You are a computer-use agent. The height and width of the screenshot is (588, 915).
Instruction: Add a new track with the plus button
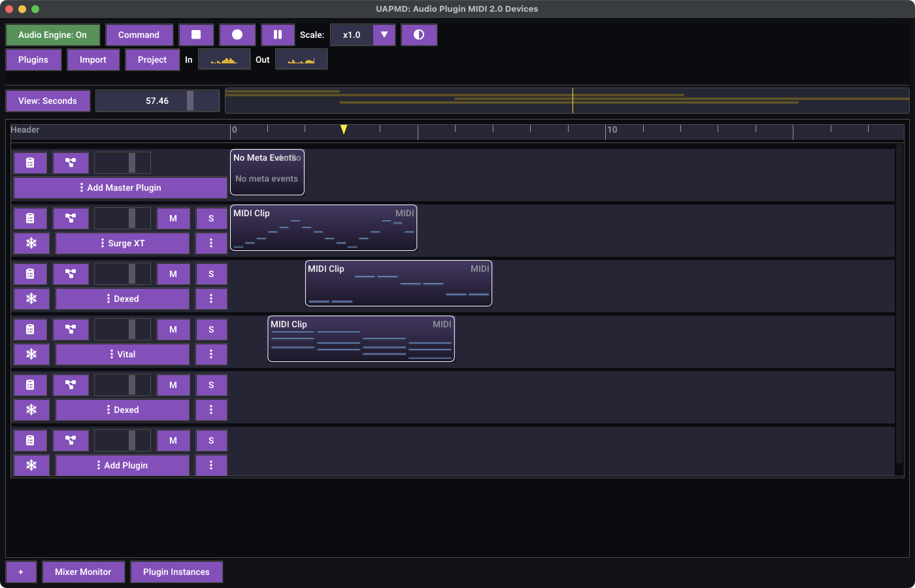(21, 572)
